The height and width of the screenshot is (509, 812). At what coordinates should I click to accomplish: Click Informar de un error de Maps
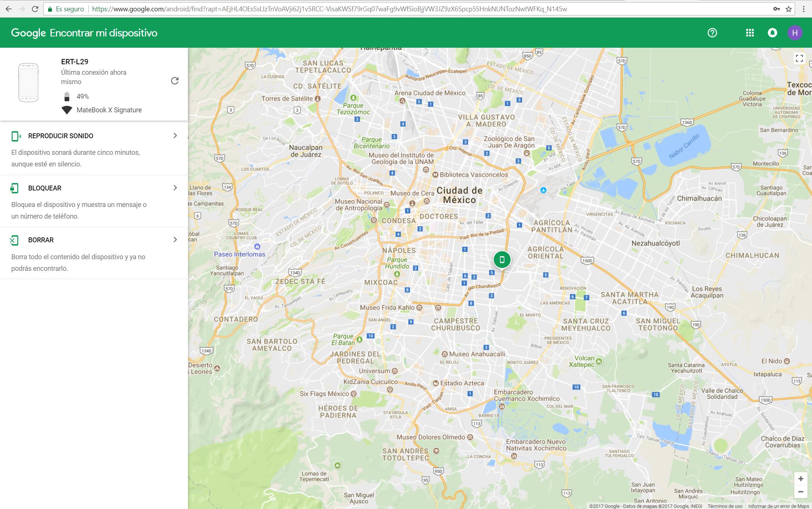click(x=778, y=506)
